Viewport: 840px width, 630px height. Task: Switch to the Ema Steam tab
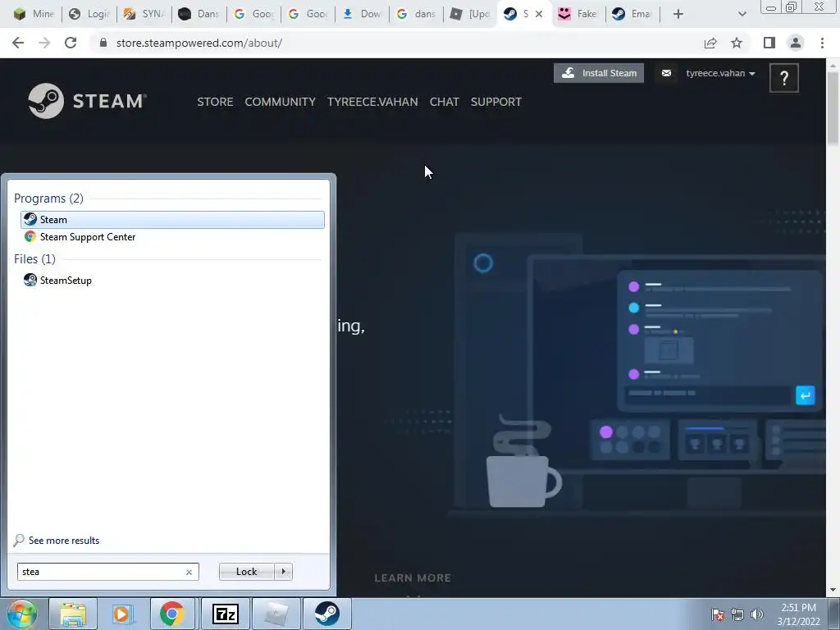(x=632, y=14)
